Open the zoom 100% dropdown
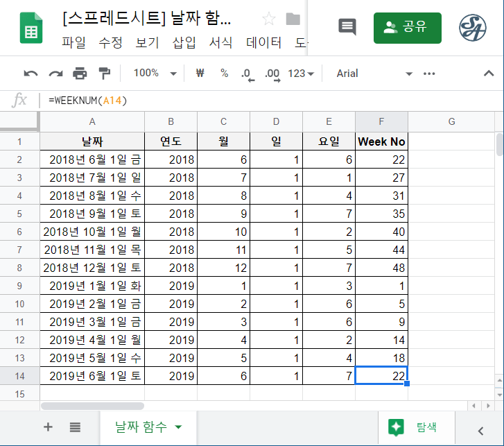 155,74
